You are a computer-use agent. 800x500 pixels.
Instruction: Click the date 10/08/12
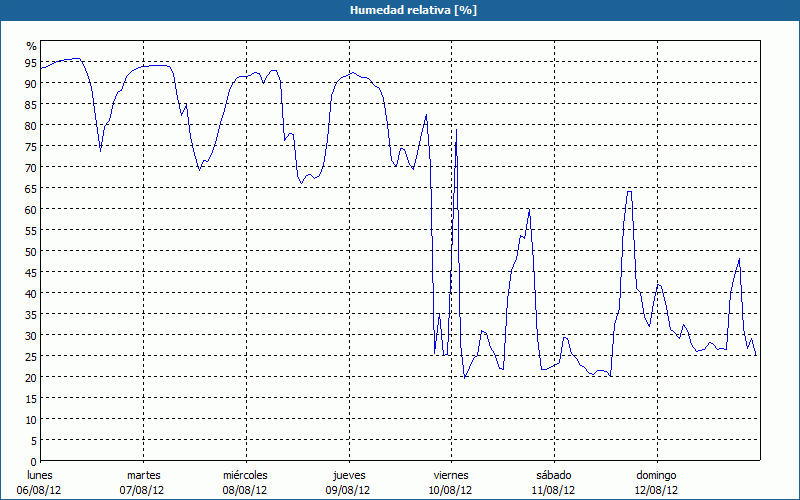(x=451, y=490)
